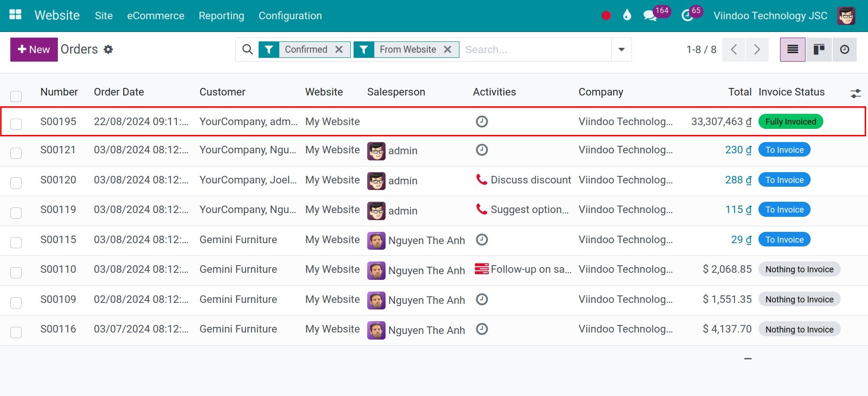868x396 pixels.
Task: Select all orders with header checkbox
Action: 16,96
